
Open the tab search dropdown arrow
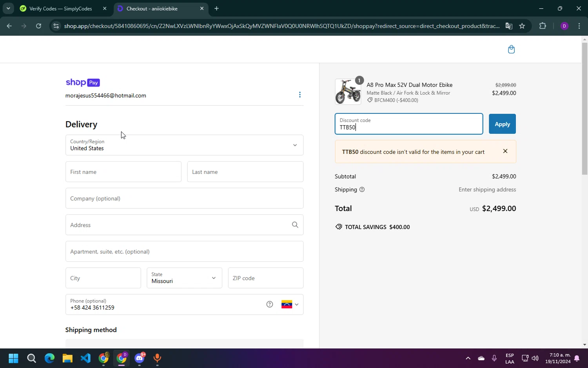(x=8, y=8)
